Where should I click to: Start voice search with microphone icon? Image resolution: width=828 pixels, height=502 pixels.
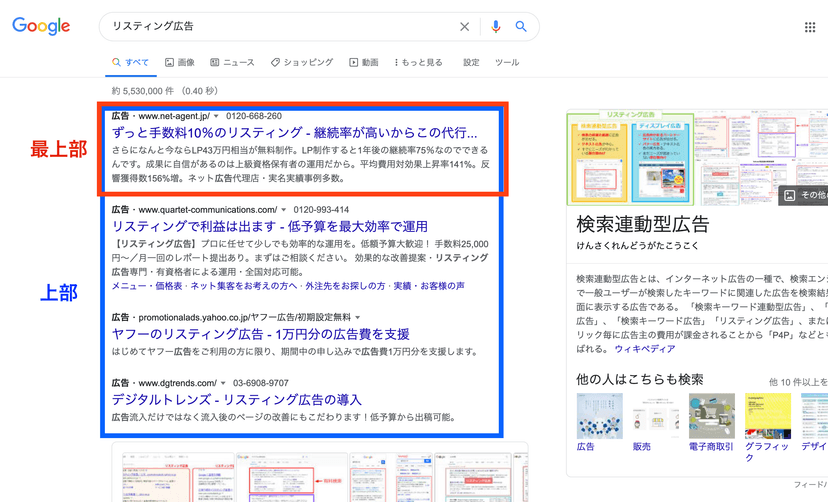tap(495, 26)
